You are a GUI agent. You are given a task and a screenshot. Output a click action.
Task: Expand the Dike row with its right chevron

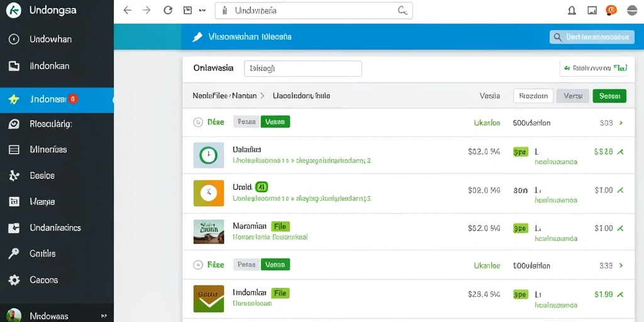pyautogui.click(x=621, y=123)
